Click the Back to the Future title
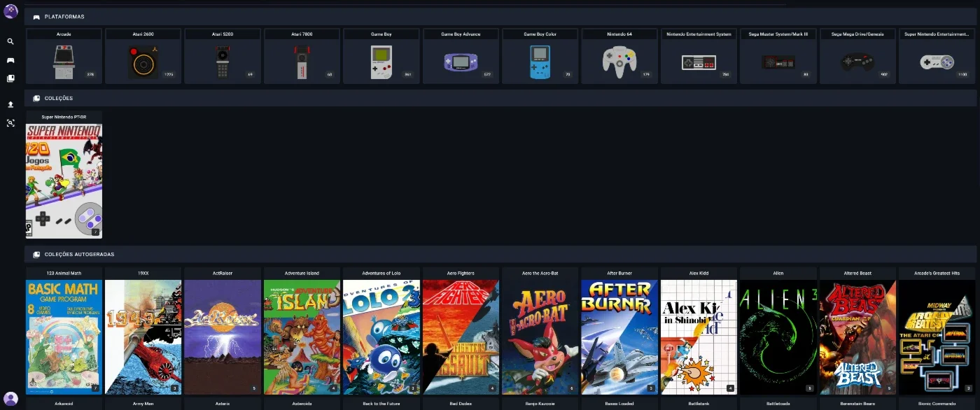 click(381, 404)
